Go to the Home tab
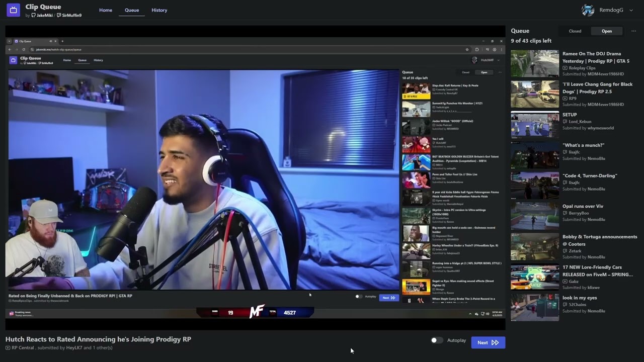 [x=106, y=10]
